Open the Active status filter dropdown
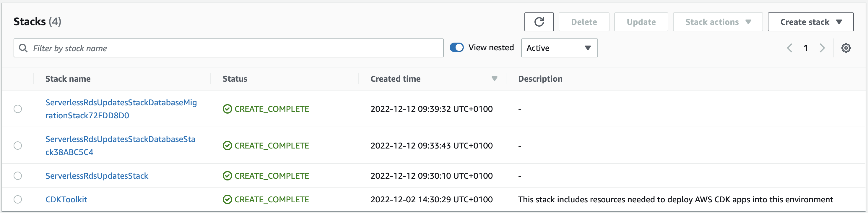Viewport: 868px width, 213px height. [559, 48]
